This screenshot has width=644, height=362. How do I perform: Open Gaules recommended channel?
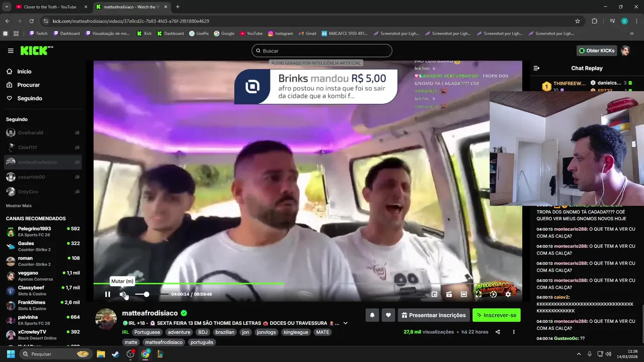pyautogui.click(x=43, y=246)
